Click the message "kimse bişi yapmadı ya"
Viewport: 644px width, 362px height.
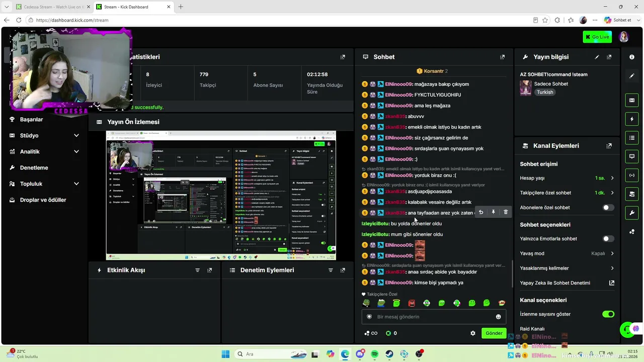[439, 283]
